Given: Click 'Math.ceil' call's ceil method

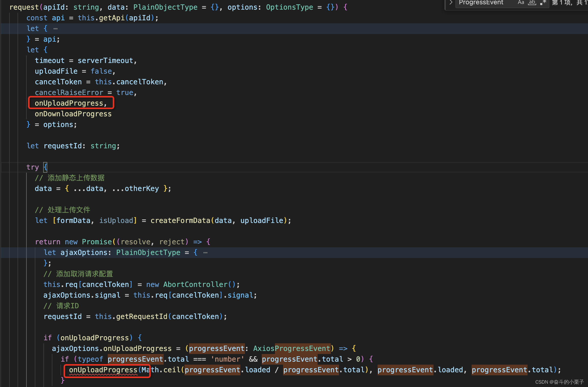Looking at the screenshot, I should tap(172, 370).
